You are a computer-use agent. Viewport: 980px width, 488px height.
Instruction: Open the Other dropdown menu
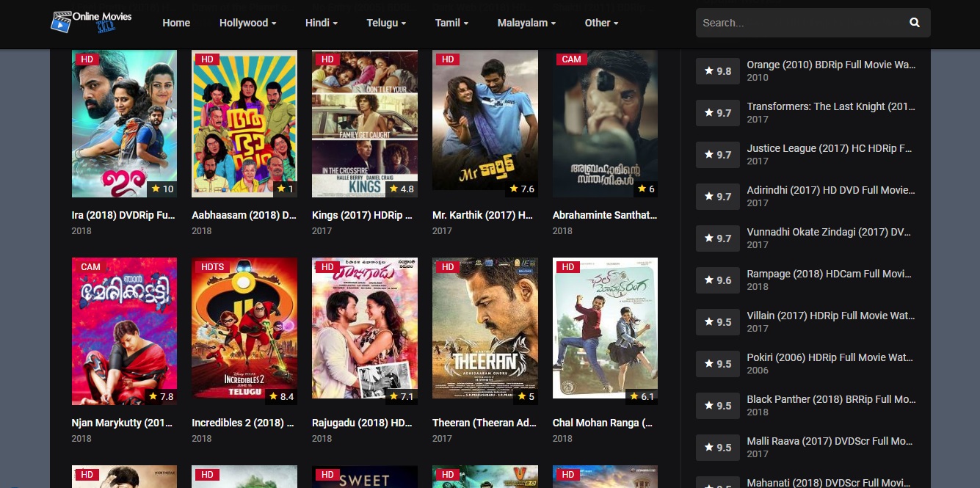[601, 23]
